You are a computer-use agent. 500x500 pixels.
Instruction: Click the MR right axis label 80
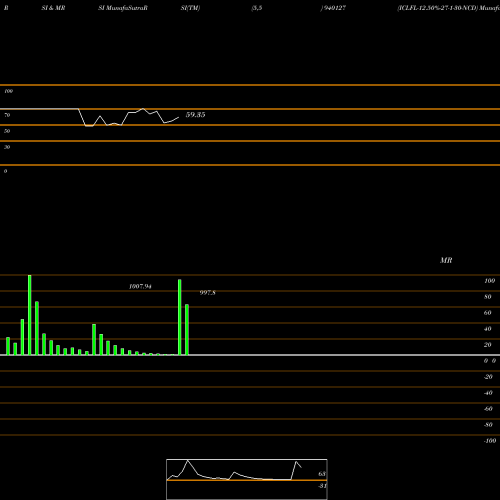[488, 297]
